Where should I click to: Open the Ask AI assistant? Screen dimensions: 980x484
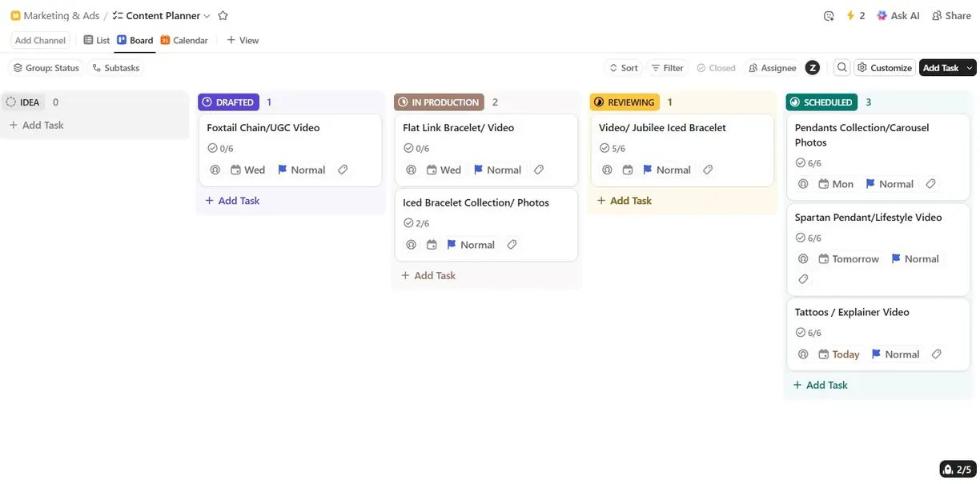(x=898, y=15)
